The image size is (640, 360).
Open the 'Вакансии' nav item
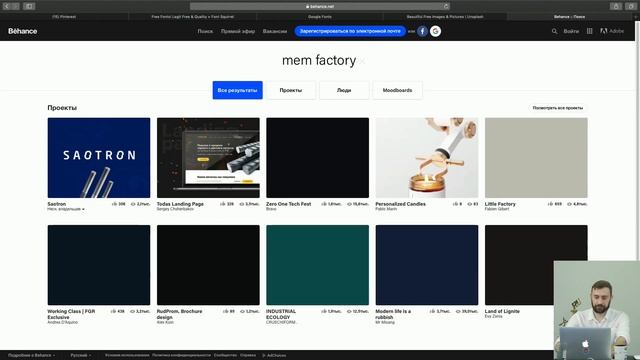click(275, 31)
